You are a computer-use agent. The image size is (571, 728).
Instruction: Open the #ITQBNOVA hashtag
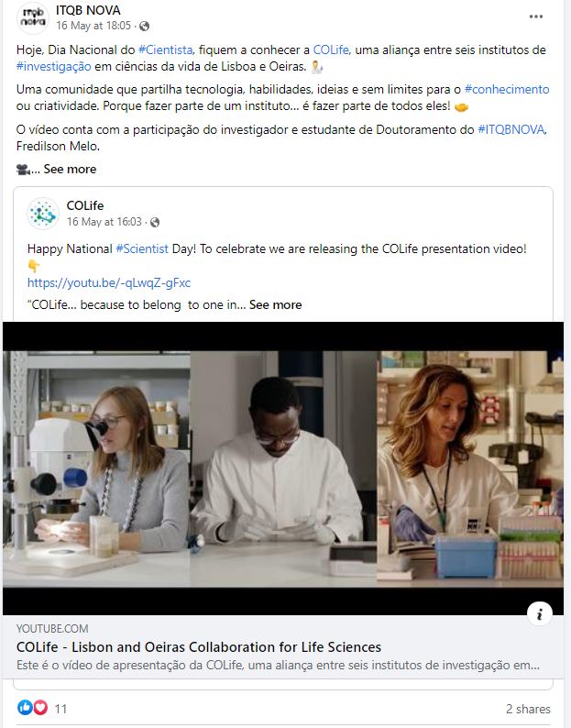point(511,129)
